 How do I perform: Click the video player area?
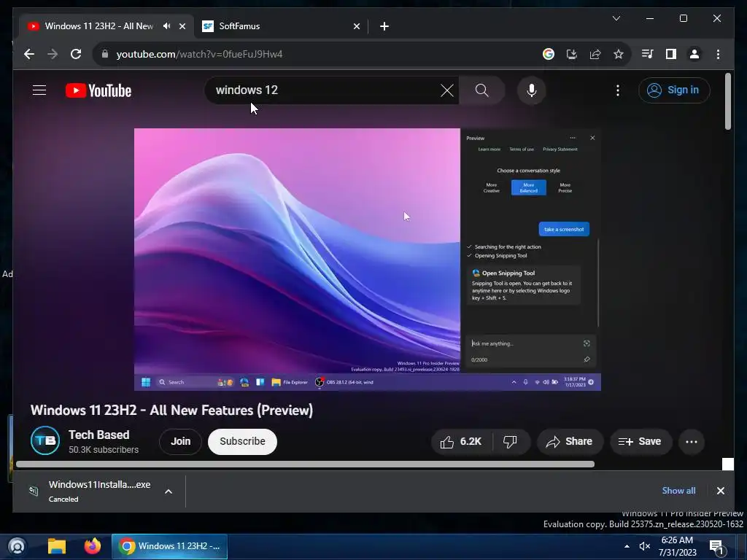[x=368, y=260]
